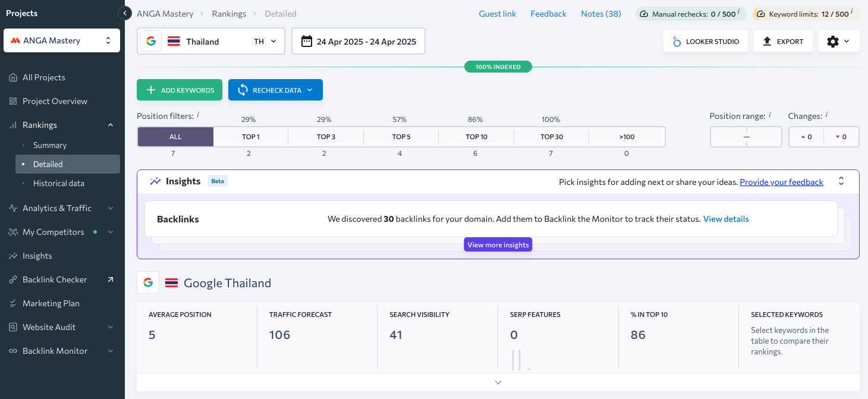Toggle the Insights panel expand arrows

(841, 181)
